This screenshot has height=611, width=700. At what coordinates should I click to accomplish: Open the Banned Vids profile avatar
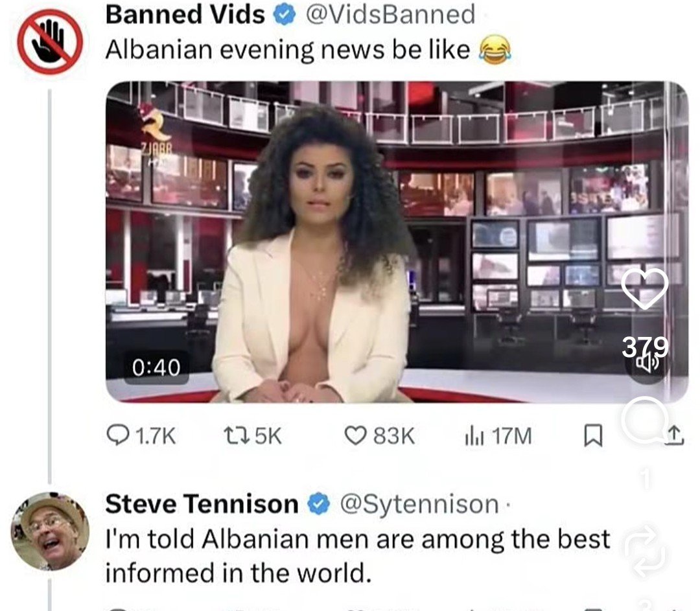pyautogui.click(x=50, y=41)
